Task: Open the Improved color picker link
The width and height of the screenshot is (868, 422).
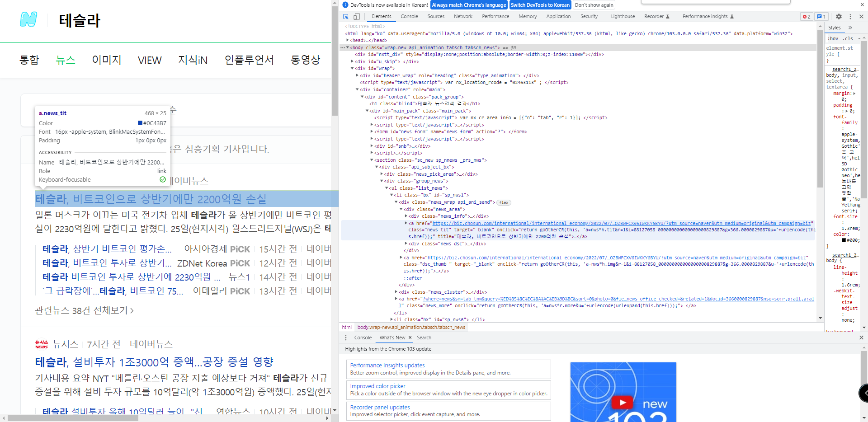Action: click(x=377, y=386)
